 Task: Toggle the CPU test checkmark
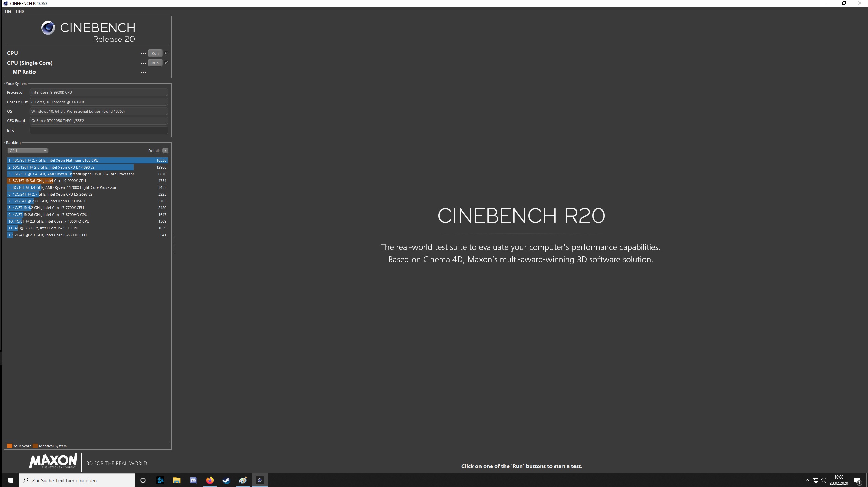pyautogui.click(x=166, y=53)
